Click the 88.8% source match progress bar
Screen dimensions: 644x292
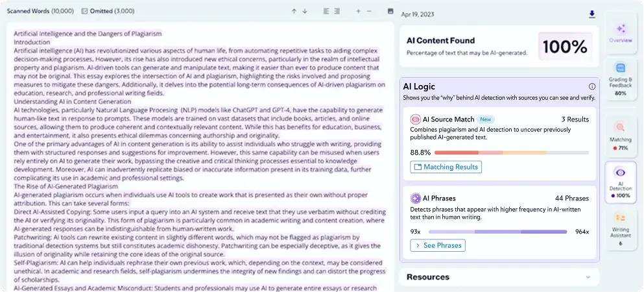point(511,152)
